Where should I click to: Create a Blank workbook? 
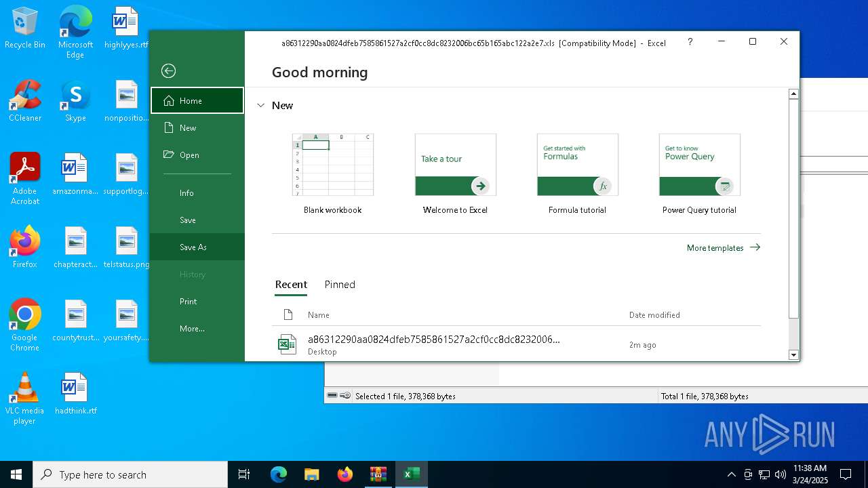[333, 174]
